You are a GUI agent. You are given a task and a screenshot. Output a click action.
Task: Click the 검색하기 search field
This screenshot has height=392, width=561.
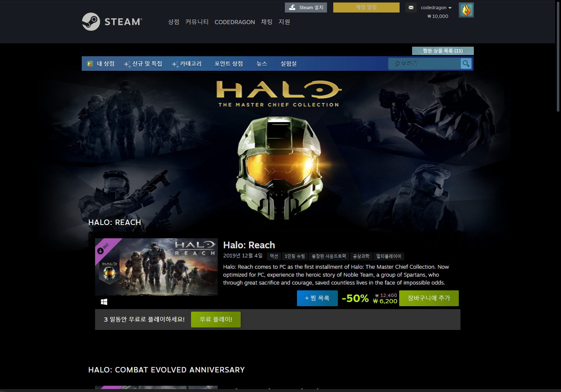click(425, 63)
